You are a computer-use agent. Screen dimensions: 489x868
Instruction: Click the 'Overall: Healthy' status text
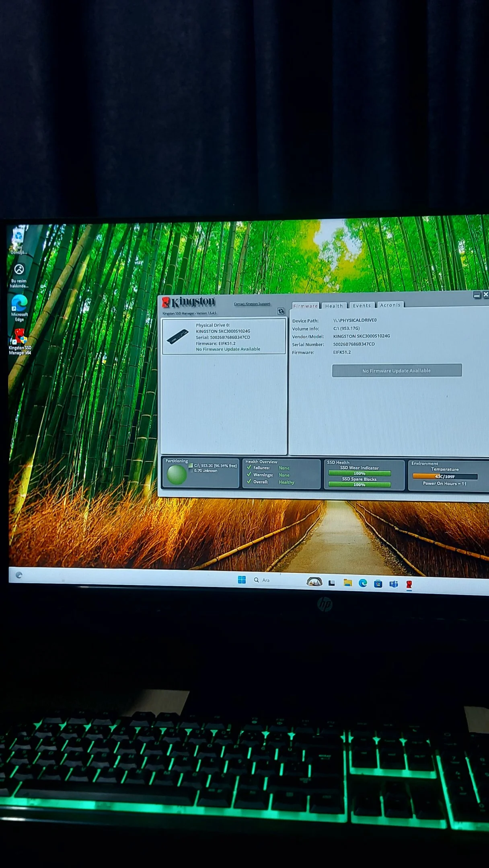[x=273, y=482]
